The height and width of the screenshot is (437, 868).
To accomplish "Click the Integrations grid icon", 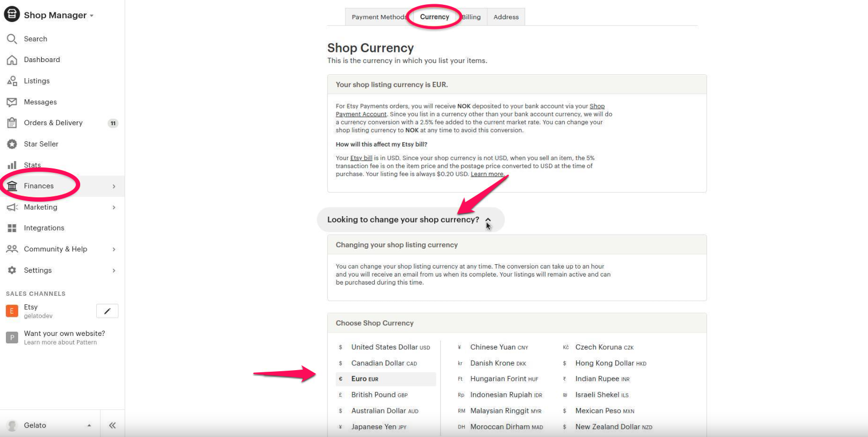I will coord(12,228).
